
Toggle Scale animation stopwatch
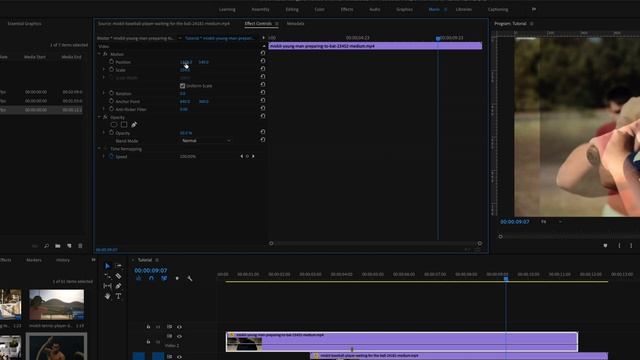point(111,69)
